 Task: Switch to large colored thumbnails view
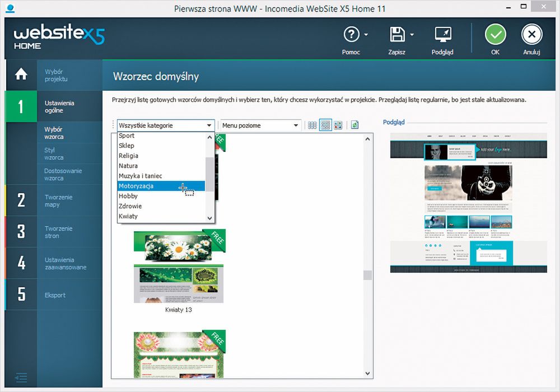click(338, 125)
